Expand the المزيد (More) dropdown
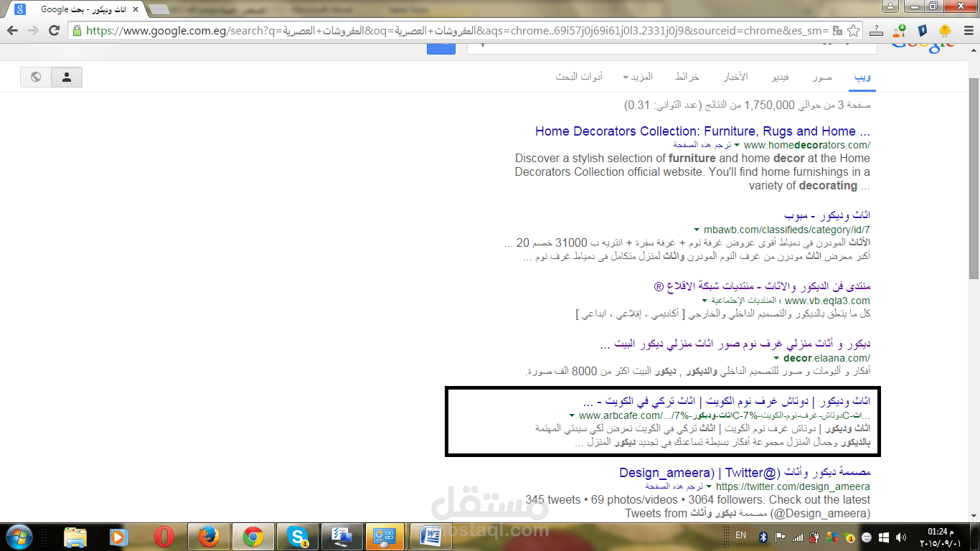Screen dimensions: 980x551 (638, 77)
